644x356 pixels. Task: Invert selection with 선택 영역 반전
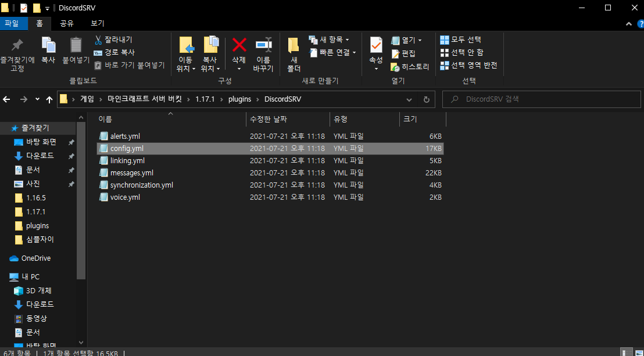(x=468, y=65)
